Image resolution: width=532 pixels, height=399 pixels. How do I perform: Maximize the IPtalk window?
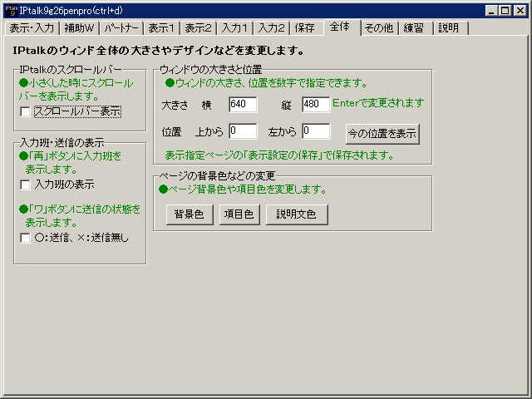click(x=505, y=11)
